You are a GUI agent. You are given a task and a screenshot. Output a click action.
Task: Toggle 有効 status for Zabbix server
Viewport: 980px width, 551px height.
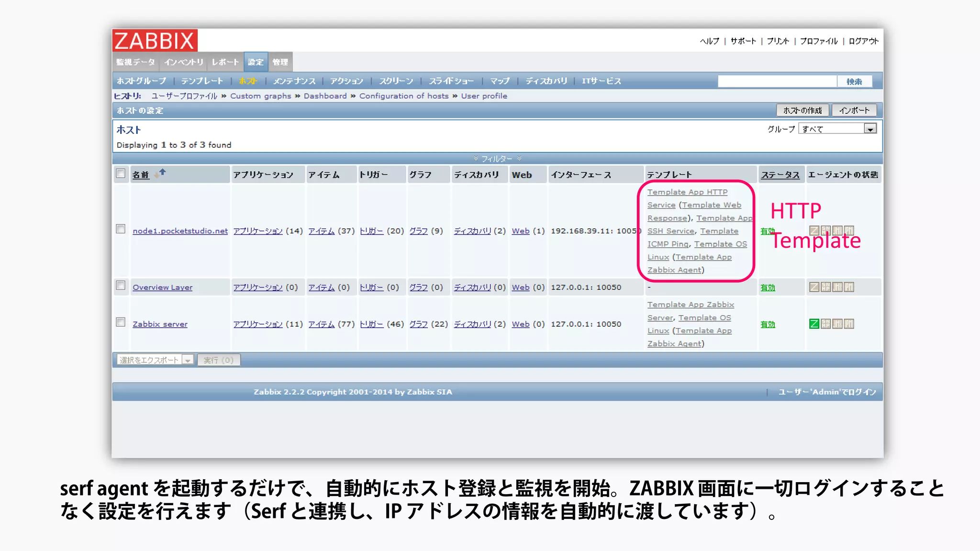[768, 324]
